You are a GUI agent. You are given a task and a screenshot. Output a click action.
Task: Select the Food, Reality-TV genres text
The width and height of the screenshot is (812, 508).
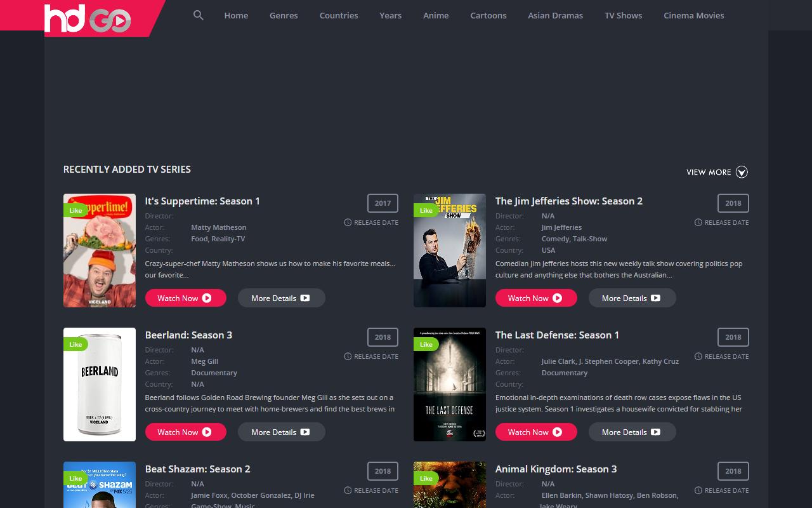tap(218, 239)
